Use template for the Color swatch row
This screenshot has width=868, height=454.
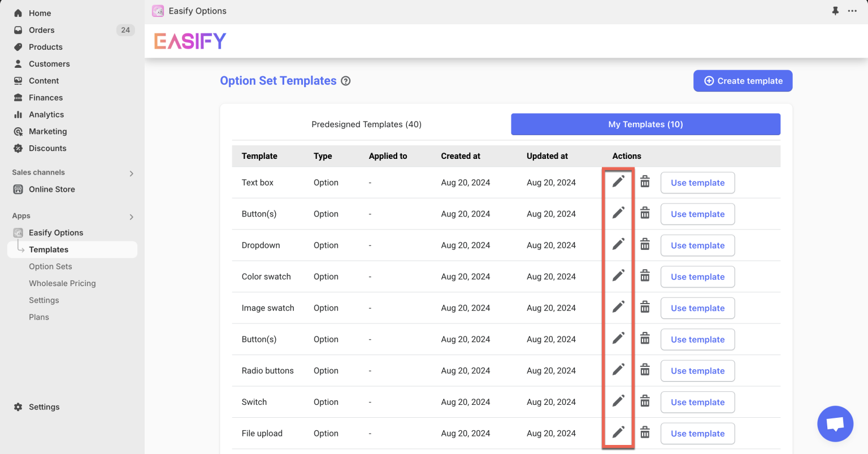[697, 276]
